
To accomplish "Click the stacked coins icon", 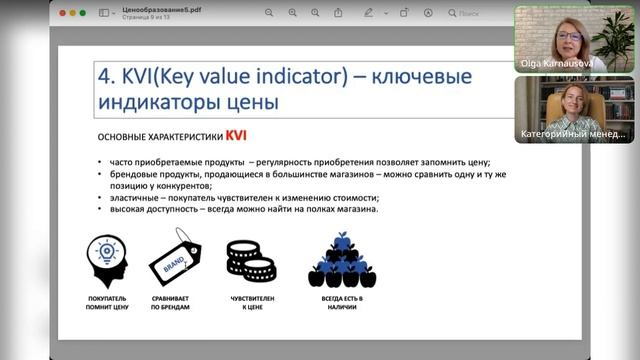I will coord(251,261).
